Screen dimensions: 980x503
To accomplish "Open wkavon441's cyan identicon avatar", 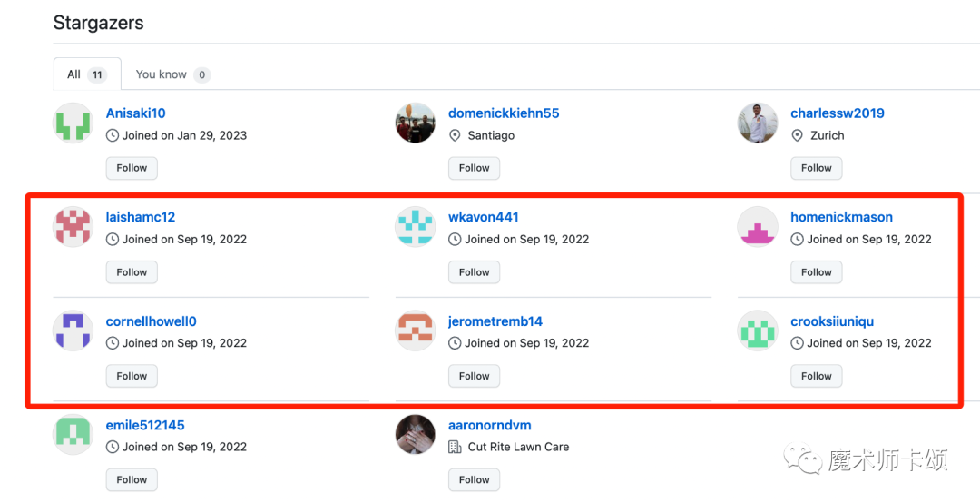I will pyautogui.click(x=416, y=227).
